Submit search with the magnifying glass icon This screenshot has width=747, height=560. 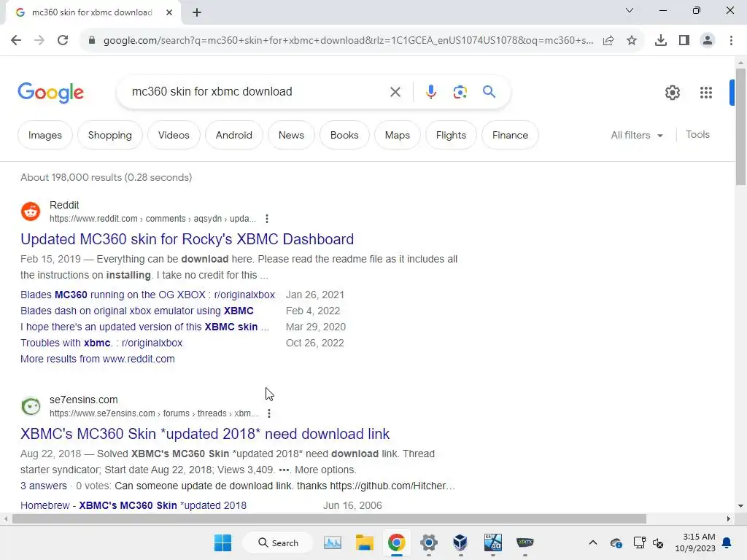click(489, 91)
